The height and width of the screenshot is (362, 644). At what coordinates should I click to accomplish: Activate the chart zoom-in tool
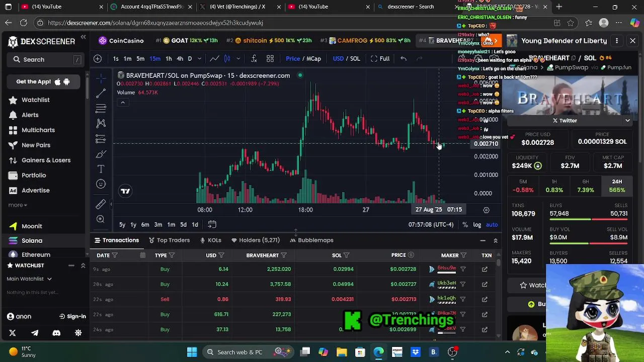(101, 219)
